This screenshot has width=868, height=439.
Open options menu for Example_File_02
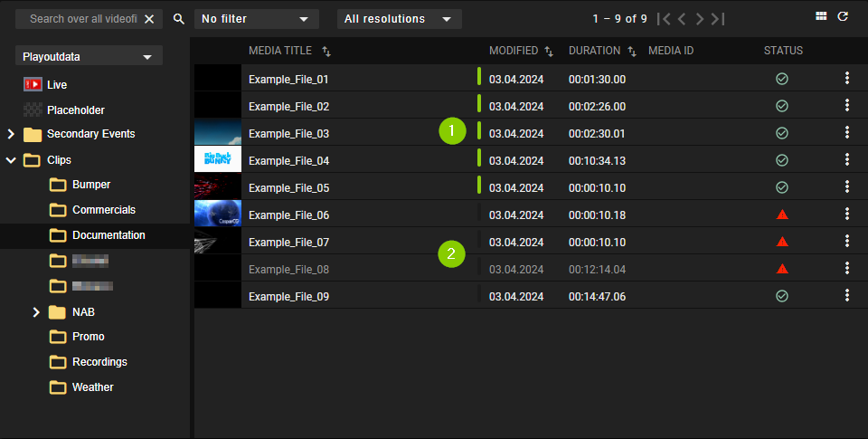[x=847, y=105]
